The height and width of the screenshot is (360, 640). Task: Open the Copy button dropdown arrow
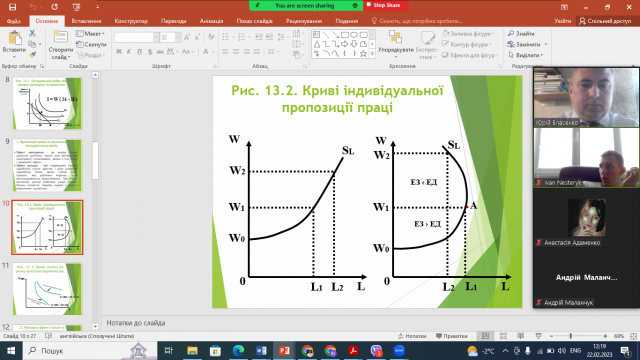tap(40, 44)
